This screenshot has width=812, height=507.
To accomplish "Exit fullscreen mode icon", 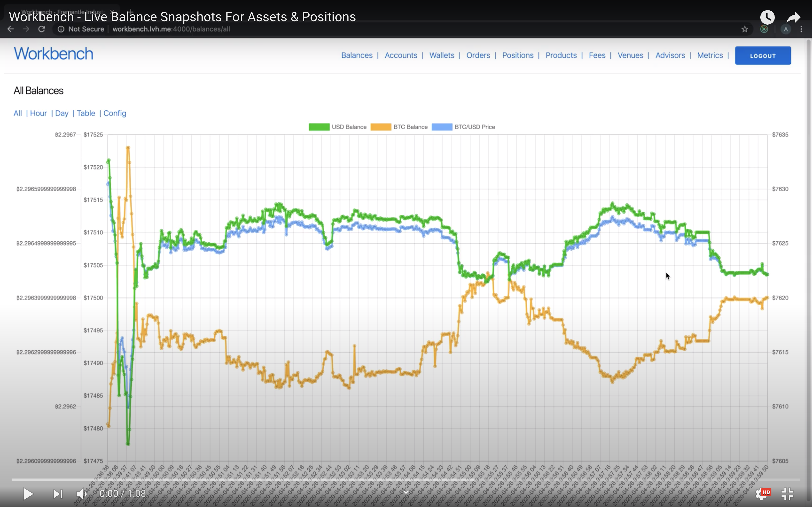I will pos(787,493).
